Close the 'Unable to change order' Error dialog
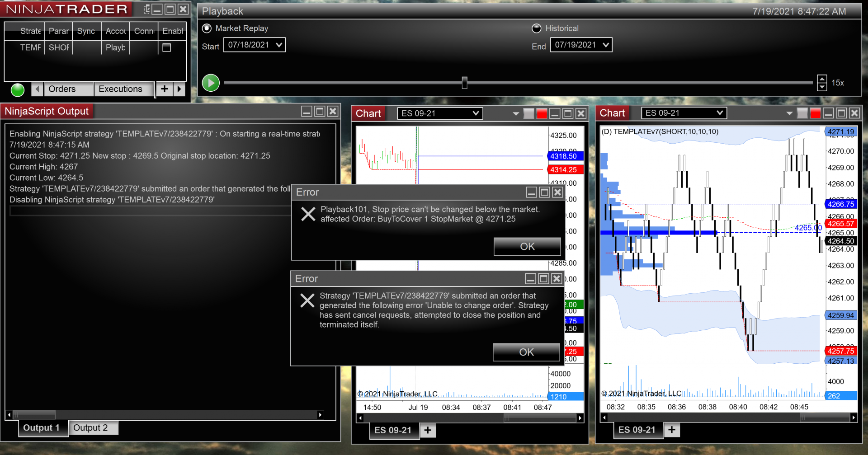The height and width of the screenshot is (455, 868). (x=557, y=279)
